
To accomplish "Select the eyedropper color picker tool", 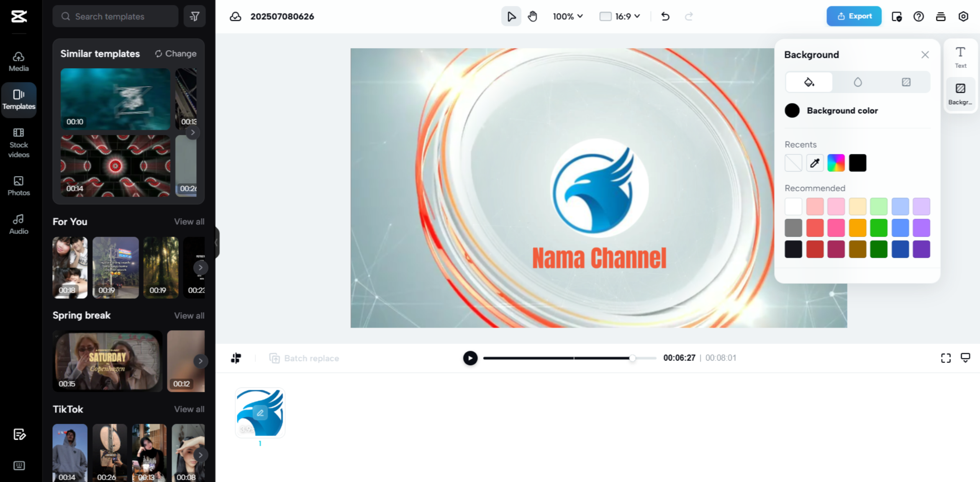I will pyautogui.click(x=815, y=163).
